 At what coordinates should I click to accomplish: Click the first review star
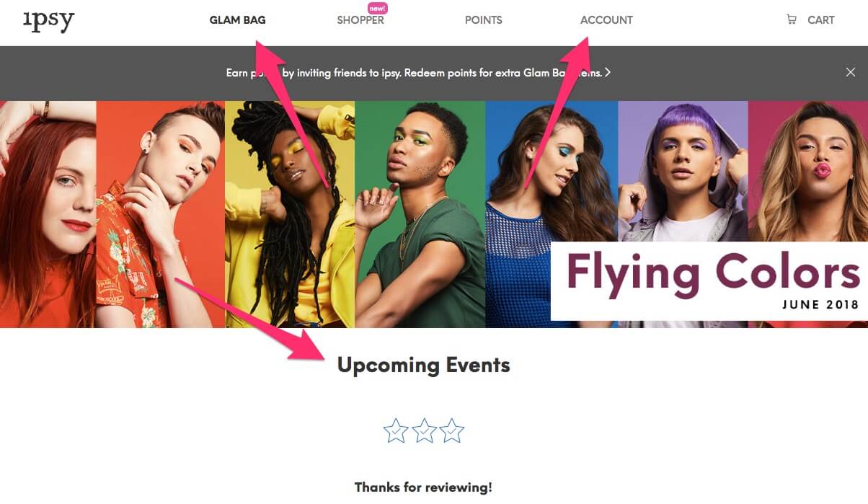tap(396, 430)
